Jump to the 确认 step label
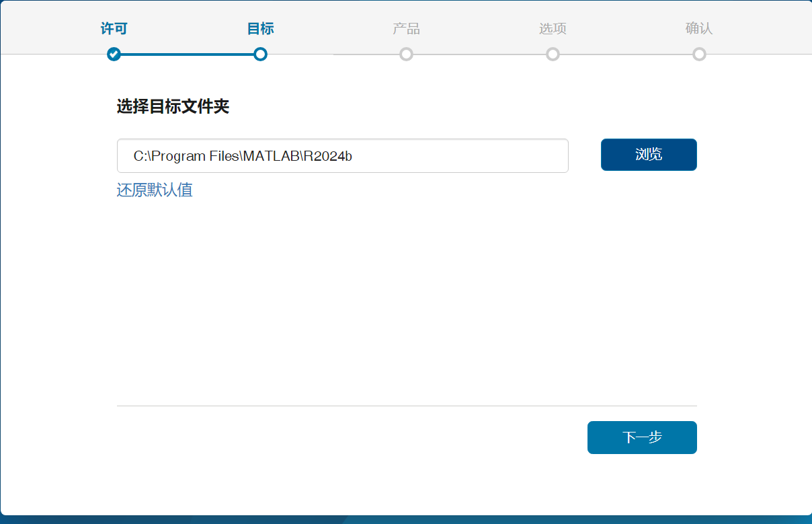The image size is (812, 524). (699, 29)
